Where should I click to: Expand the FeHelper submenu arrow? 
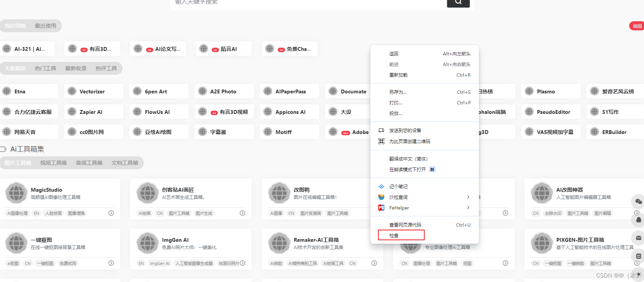468,208
